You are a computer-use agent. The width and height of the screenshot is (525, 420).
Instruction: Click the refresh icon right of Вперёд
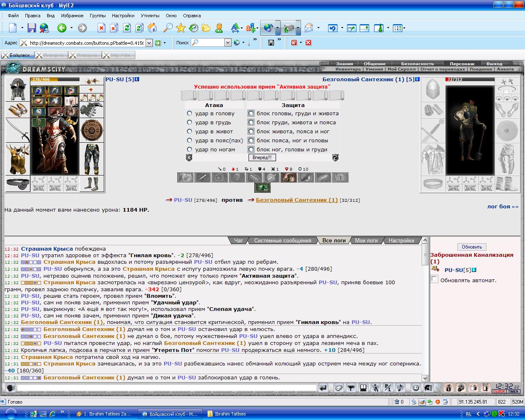(335, 157)
